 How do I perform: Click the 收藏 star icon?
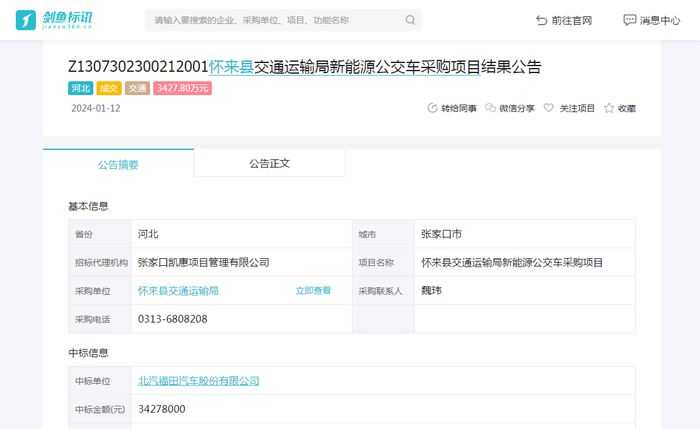click(x=609, y=108)
